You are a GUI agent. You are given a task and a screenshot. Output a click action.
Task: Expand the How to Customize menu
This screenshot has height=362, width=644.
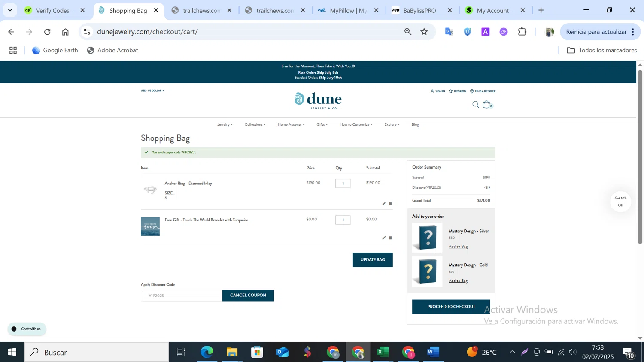(356, 124)
